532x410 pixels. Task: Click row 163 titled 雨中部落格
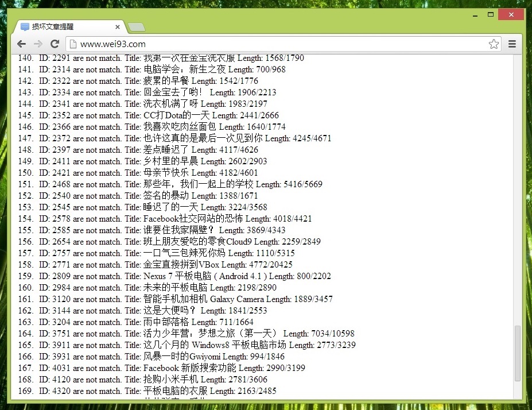(x=135, y=322)
